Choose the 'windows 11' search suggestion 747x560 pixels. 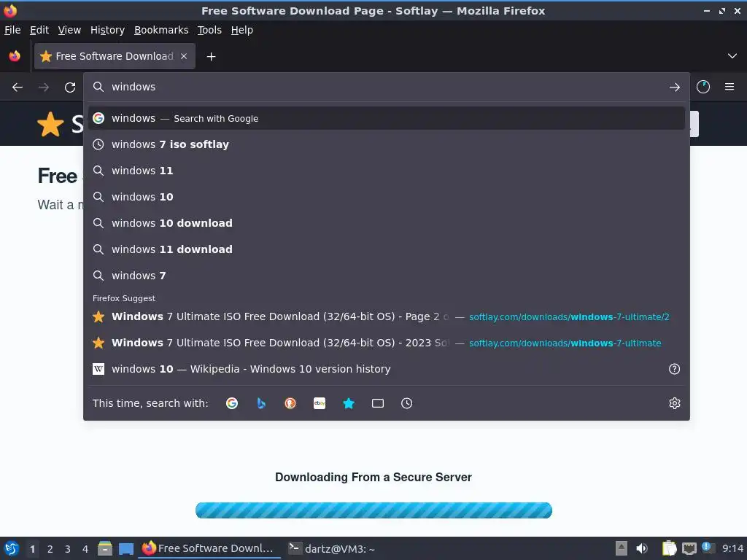387,171
